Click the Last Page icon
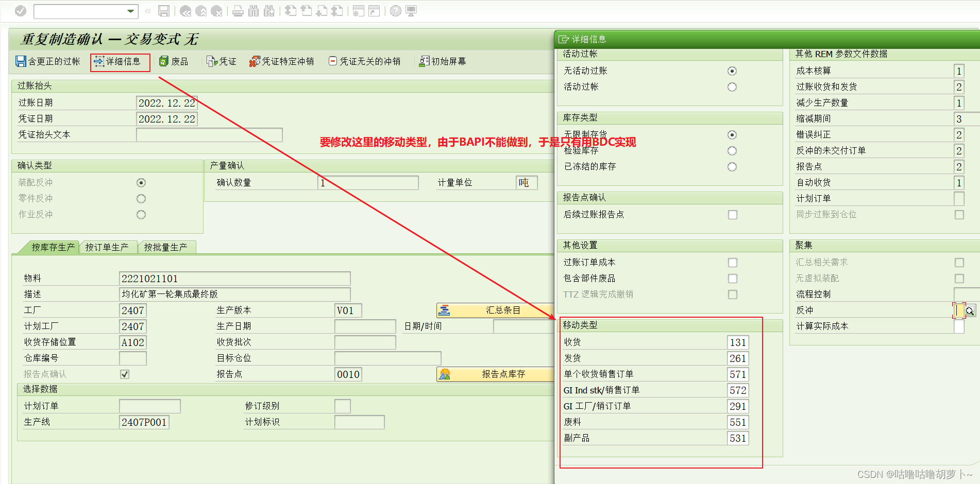This screenshot has height=484, width=980. click(x=337, y=11)
